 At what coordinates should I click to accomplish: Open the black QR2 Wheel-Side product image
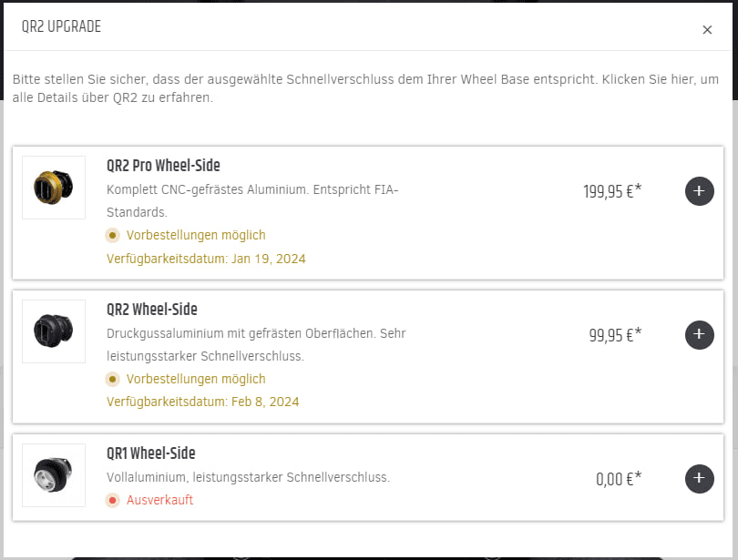54,331
